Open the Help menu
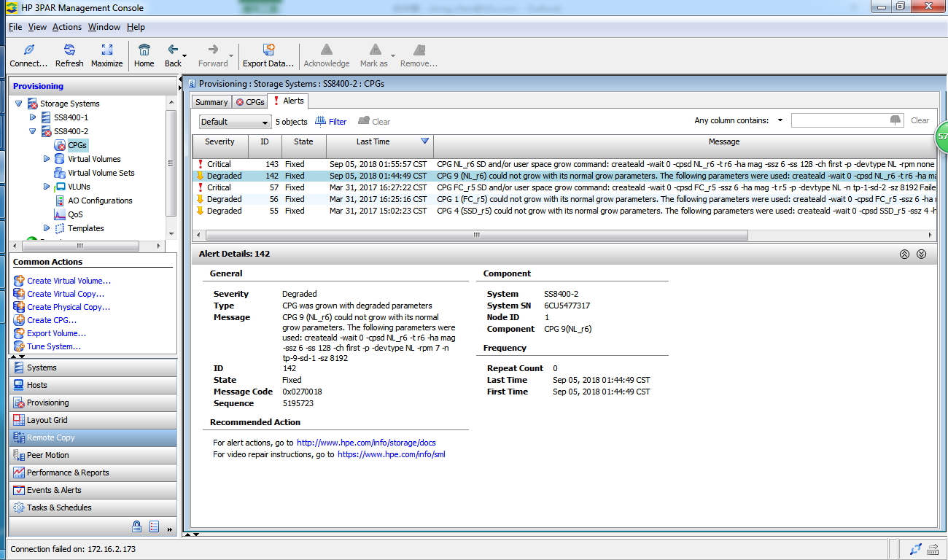Screen dimensions: 948x560 [x=136, y=27]
